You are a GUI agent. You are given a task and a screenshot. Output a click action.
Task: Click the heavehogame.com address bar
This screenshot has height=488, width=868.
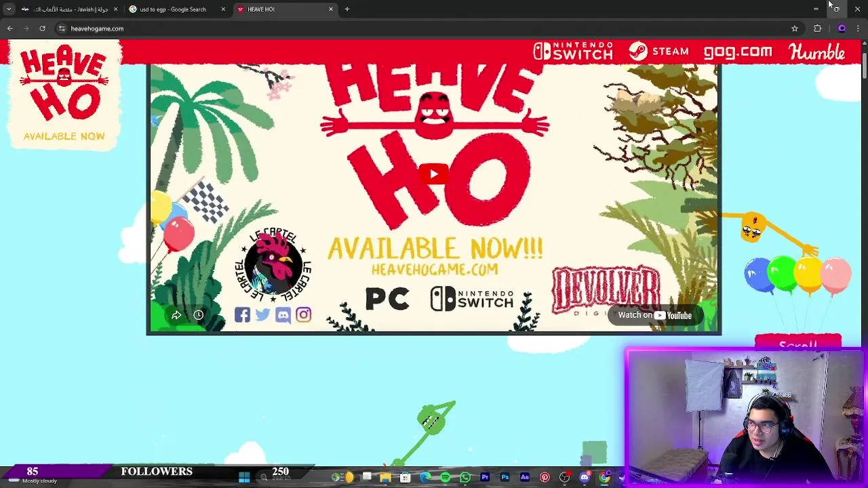click(427, 28)
